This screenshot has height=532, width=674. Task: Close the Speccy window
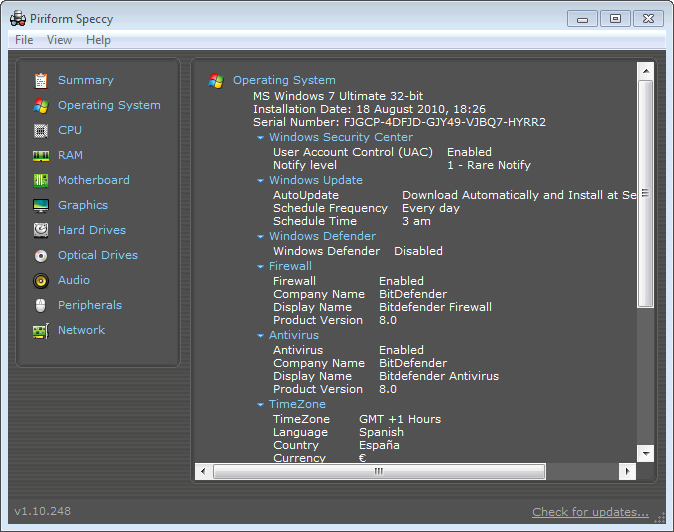[649, 19]
